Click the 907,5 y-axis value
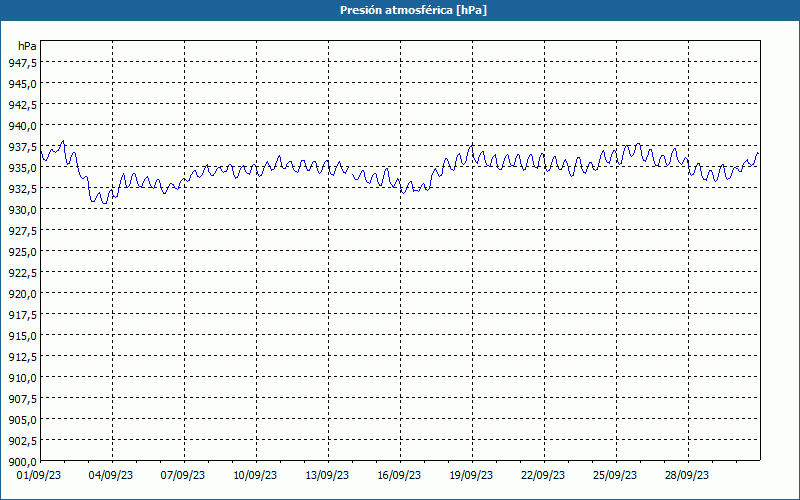The height and width of the screenshot is (500, 800). 22,398
